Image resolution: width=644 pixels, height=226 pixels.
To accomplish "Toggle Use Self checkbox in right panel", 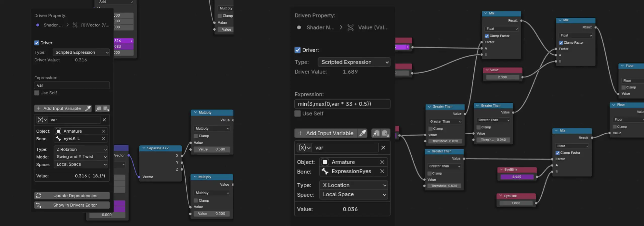I will point(298,114).
